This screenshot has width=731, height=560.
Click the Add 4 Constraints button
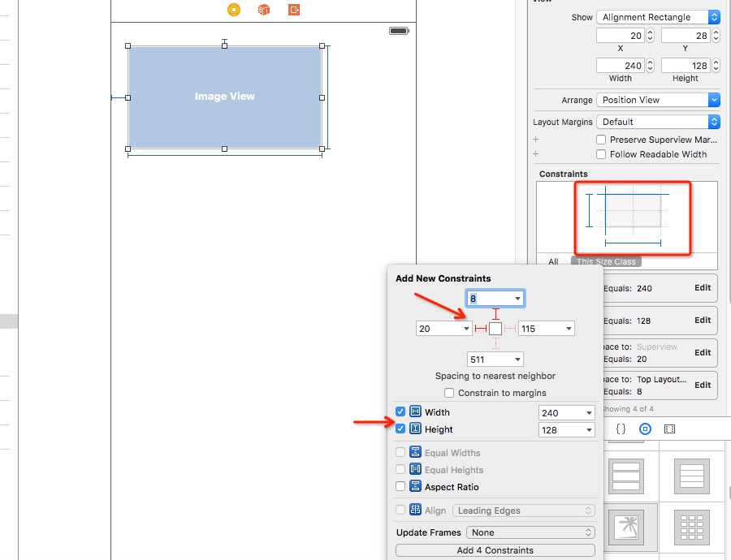point(495,550)
